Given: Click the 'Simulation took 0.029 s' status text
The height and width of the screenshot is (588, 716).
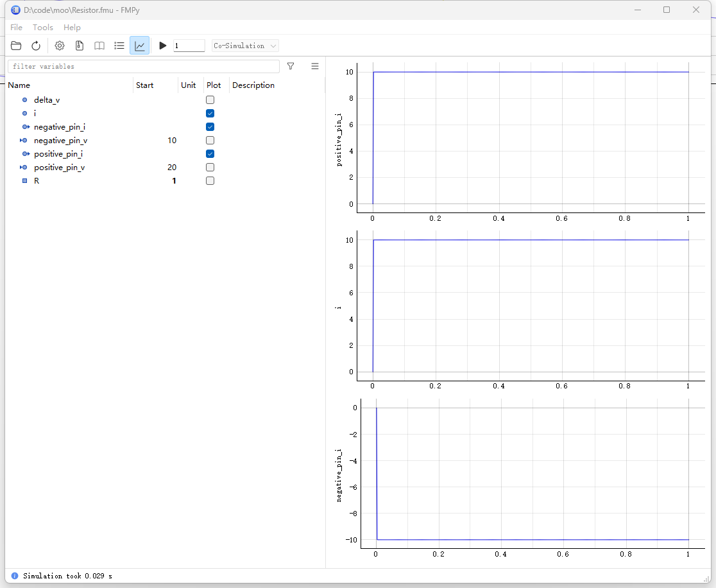Looking at the screenshot, I should [67, 576].
